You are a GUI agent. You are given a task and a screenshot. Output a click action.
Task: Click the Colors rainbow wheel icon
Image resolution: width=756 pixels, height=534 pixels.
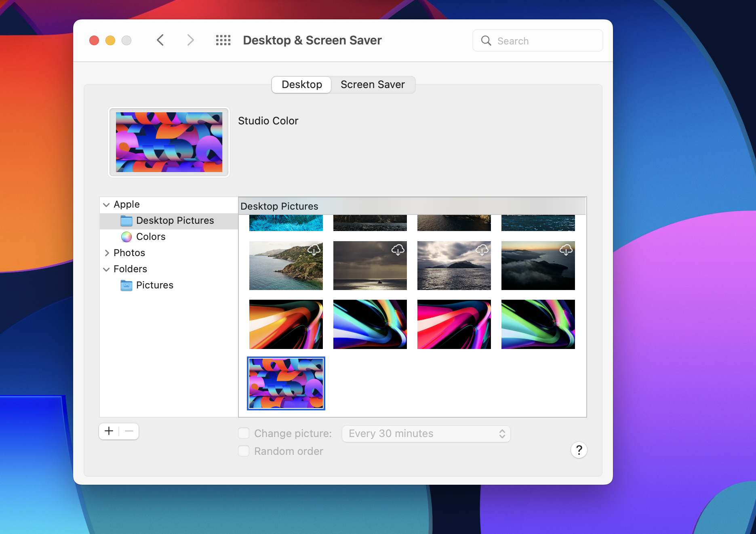coord(126,237)
